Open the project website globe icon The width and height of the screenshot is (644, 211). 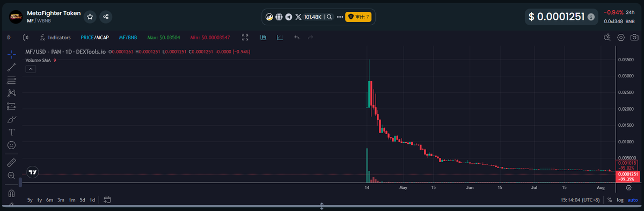[x=279, y=17]
